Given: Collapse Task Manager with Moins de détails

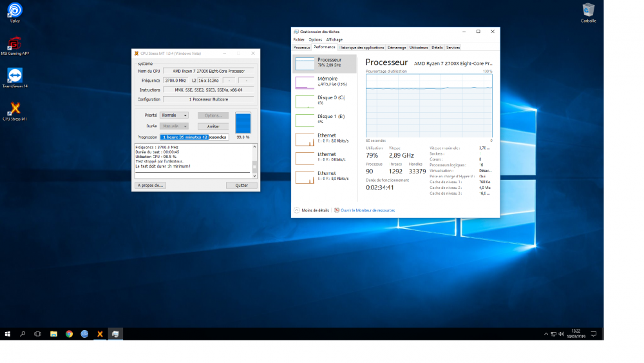Looking at the screenshot, I should coord(315,210).
